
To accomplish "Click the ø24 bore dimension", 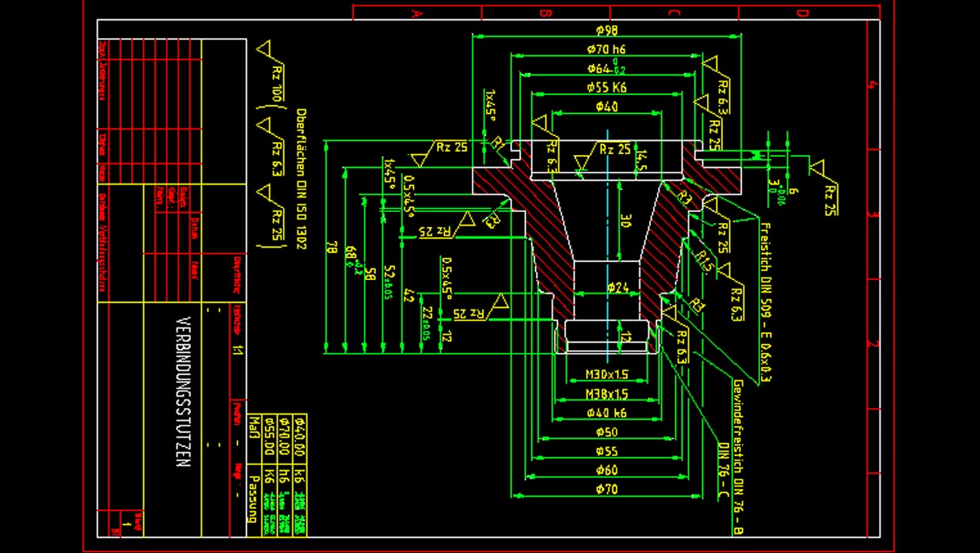I will 617,288.
